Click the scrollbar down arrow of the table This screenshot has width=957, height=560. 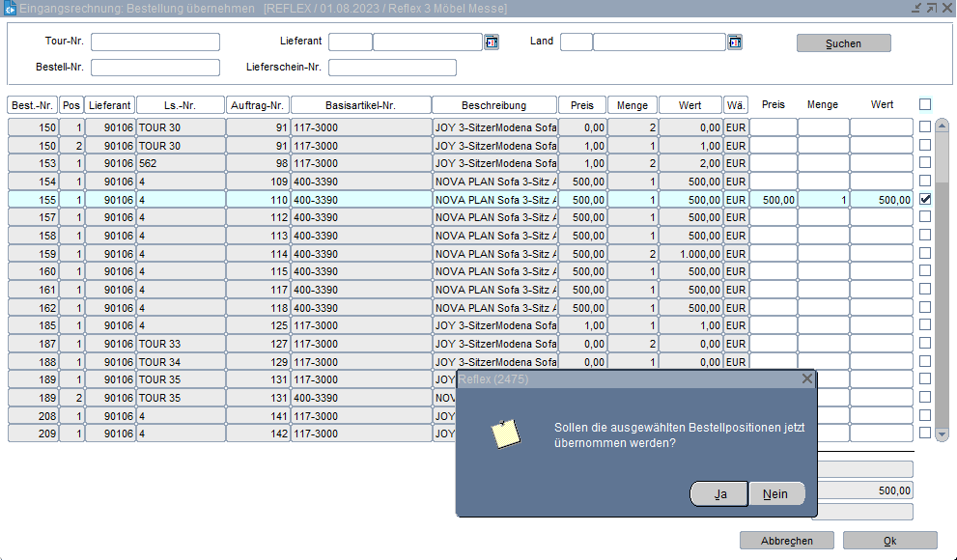tap(943, 434)
